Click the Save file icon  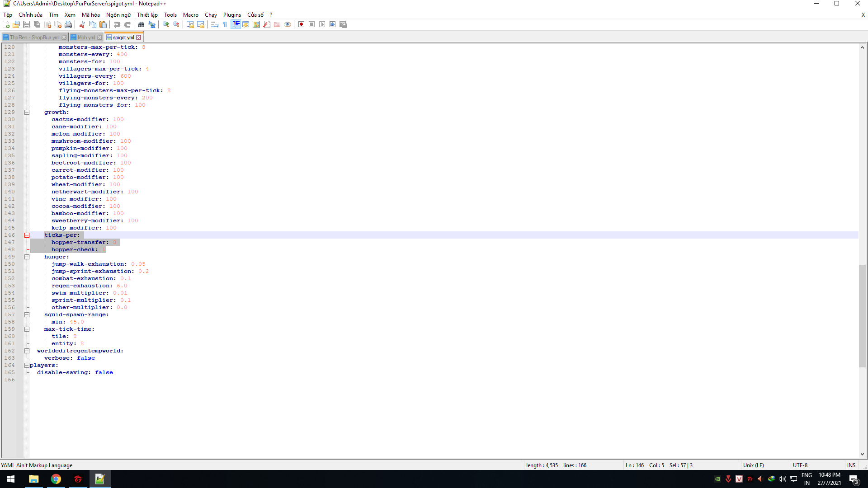click(27, 24)
